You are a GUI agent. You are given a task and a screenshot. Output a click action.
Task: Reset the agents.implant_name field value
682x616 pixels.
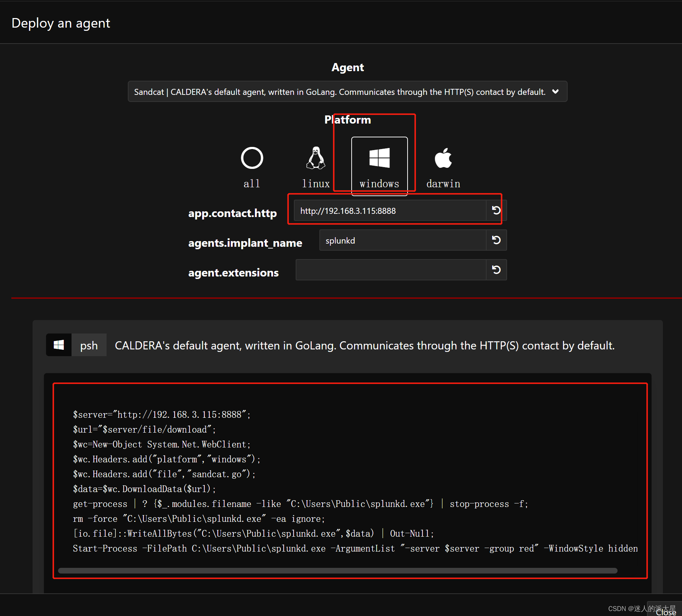(496, 240)
